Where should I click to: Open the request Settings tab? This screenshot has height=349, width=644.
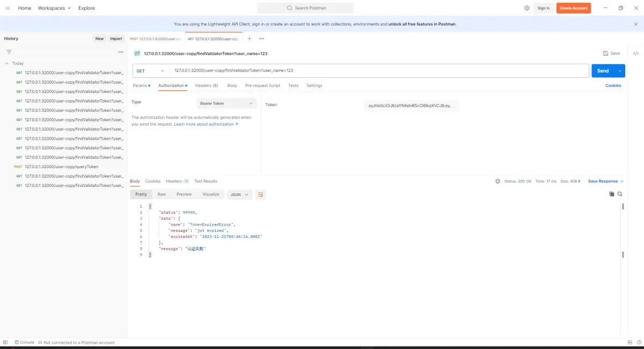pyautogui.click(x=314, y=85)
